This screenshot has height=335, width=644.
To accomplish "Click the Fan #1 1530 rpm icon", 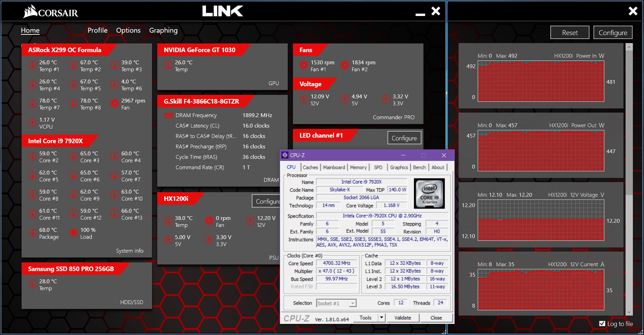I will tap(304, 65).
